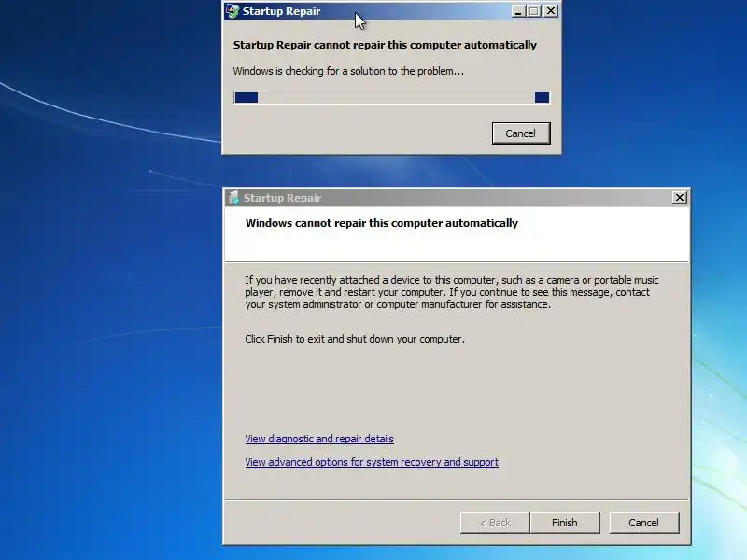Click Finish to shut down computer
747x560 pixels.
565,523
